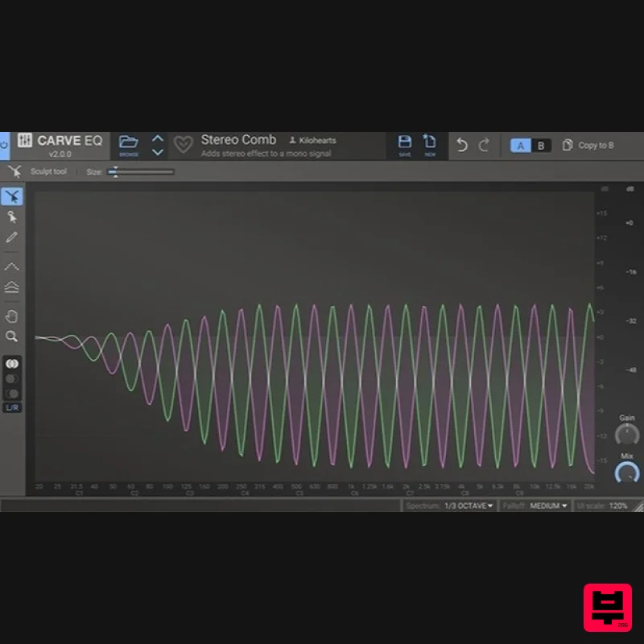Click the Undo arrow
Screen dimensions: 644x644
pyautogui.click(x=460, y=145)
